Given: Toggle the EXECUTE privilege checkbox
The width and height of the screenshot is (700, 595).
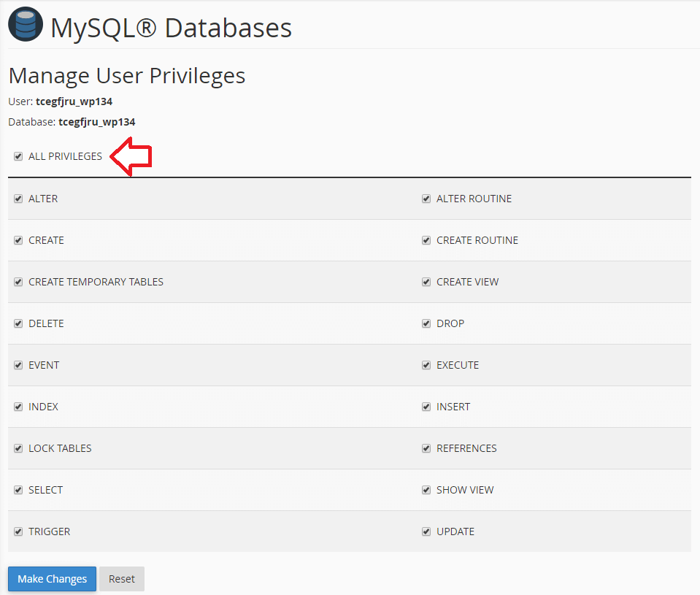Looking at the screenshot, I should (x=426, y=365).
